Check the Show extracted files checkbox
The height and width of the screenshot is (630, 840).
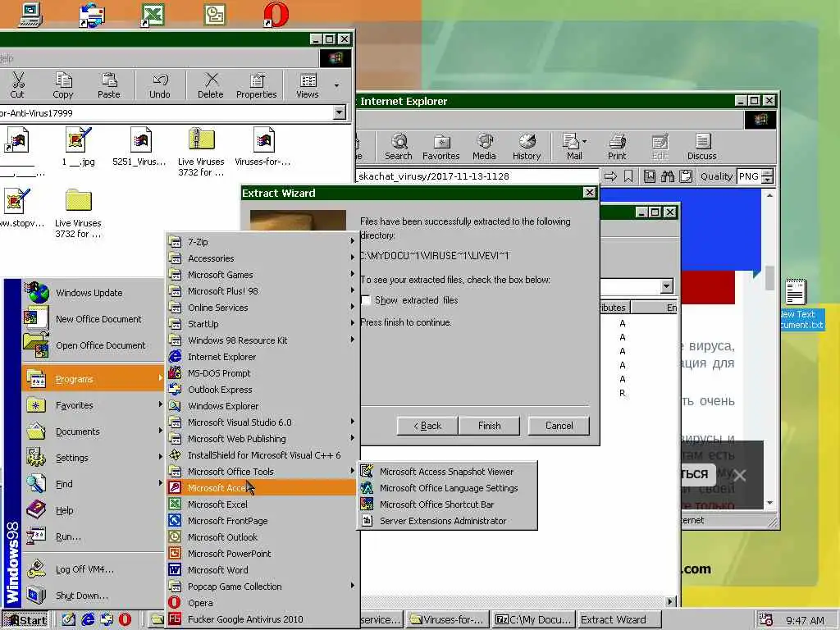(365, 300)
